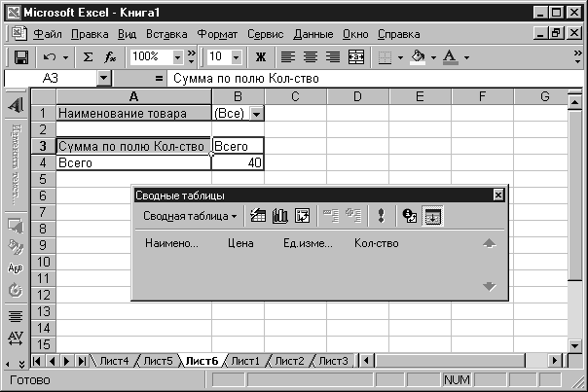The image size is (588, 392).
Task: Click the Field Settings icon in pivot toolbar
Action: tap(410, 216)
